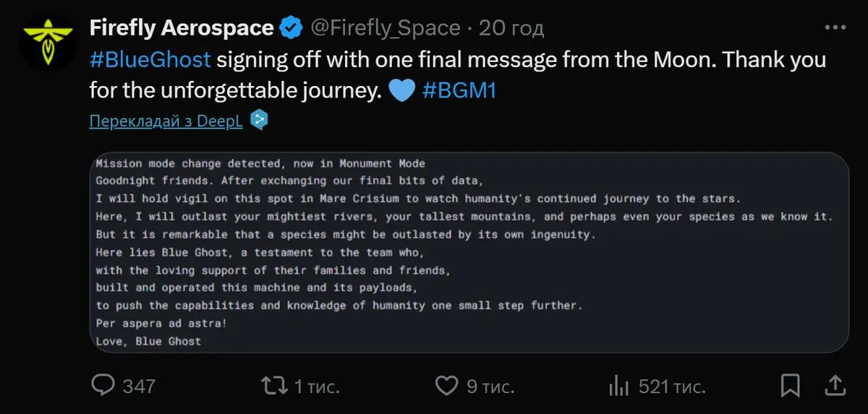Repost this tweet with the retweet arrows icon
The image size is (868, 414).
[x=273, y=385]
